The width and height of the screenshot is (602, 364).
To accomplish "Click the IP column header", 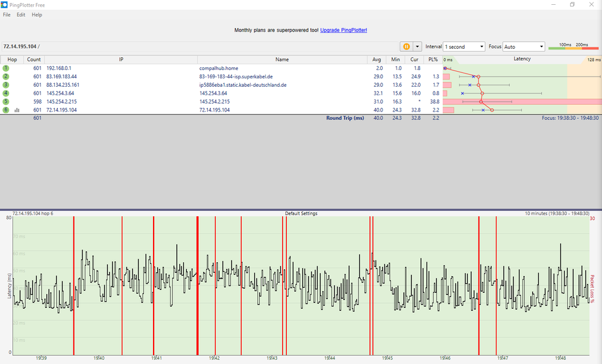I will tap(121, 60).
